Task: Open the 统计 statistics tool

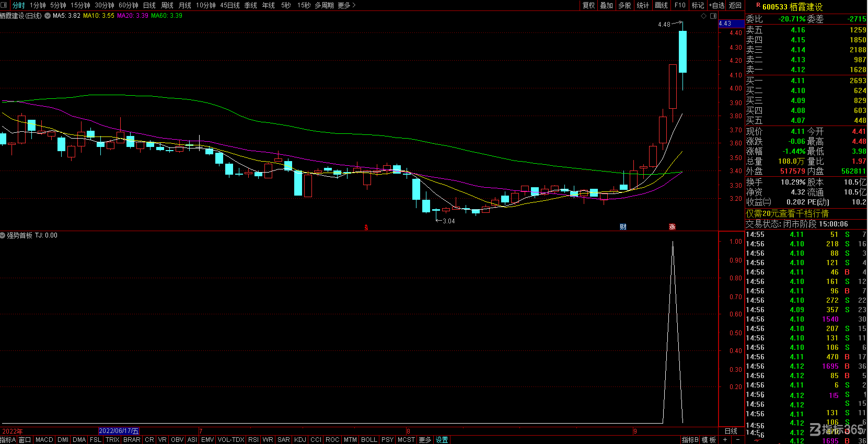Action: (x=643, y=5)
